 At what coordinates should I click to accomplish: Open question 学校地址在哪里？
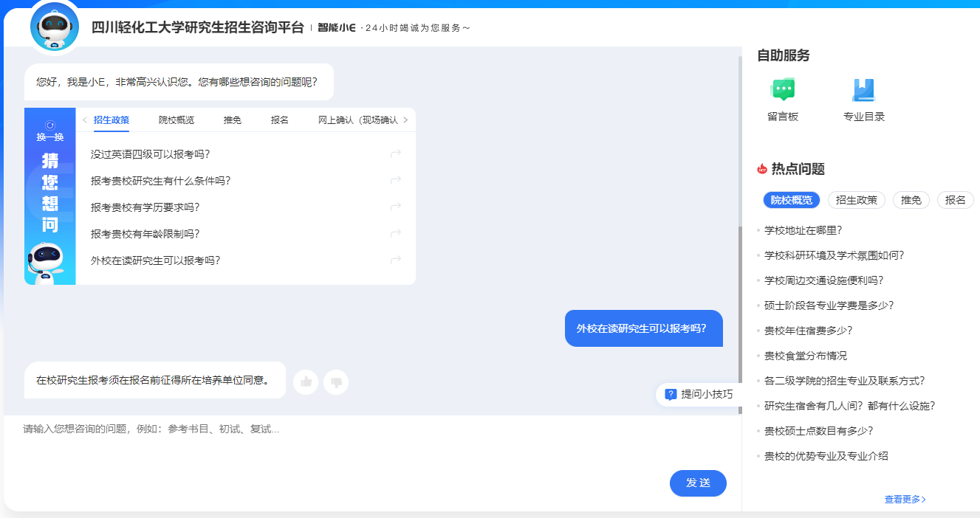pos(803,230)
